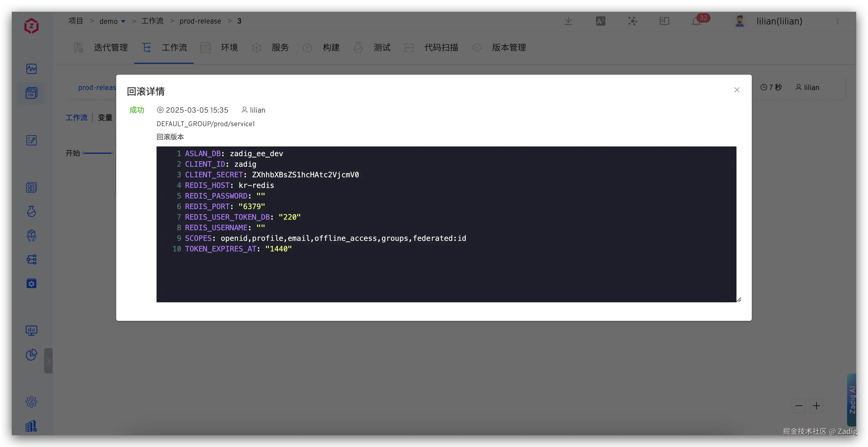Click the prod-release breadcrumb link
Viewport: 868px width, 447px height.
tap(200, 21)
